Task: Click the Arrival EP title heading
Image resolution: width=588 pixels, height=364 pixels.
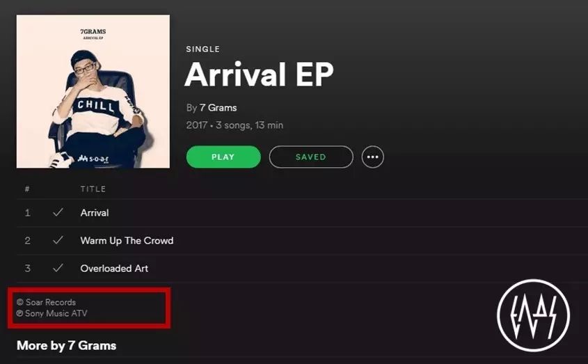Action: pos(259,74)
